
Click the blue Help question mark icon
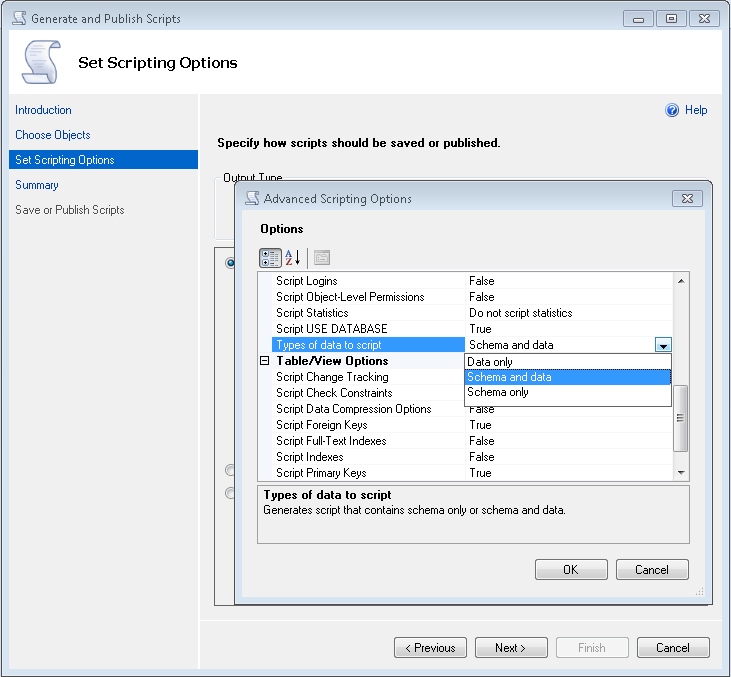pos(672,110)
